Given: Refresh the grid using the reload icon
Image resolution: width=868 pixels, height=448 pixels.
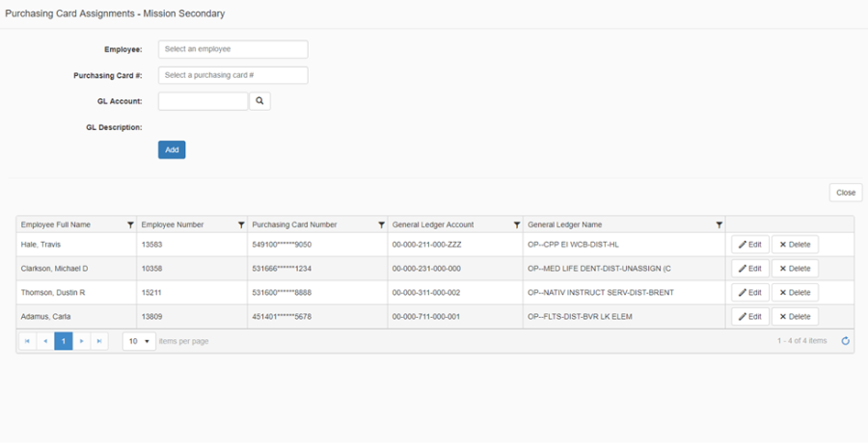Looking at the screenshot, I should coord(846,341).
